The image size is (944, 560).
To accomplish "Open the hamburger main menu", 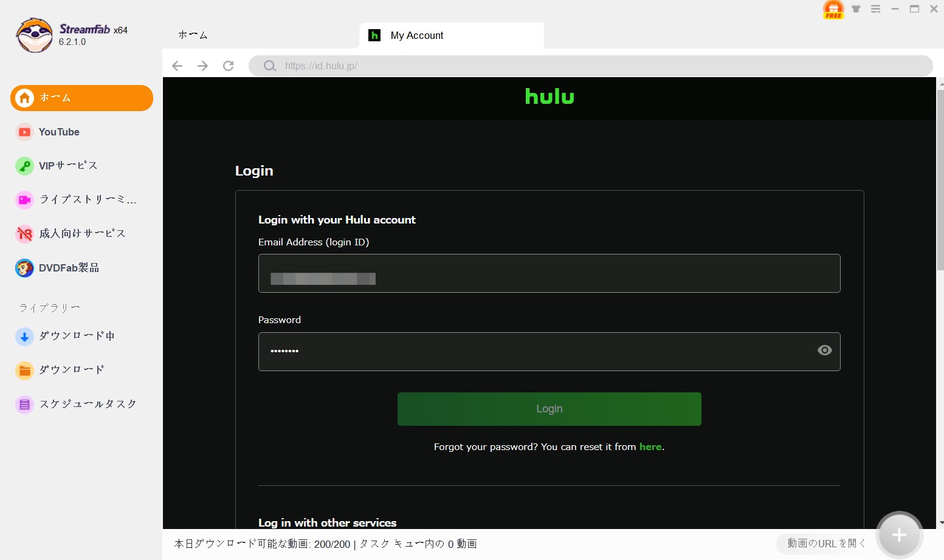I will (875, 9).
